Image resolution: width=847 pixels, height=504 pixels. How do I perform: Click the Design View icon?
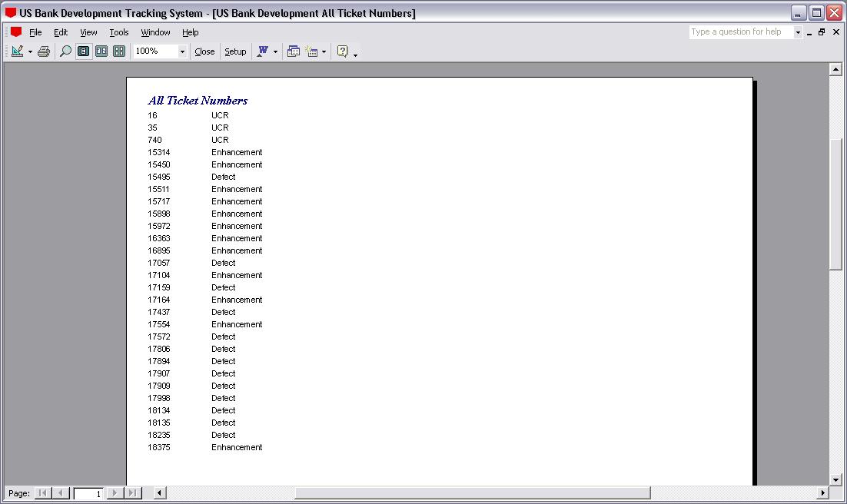16,51
